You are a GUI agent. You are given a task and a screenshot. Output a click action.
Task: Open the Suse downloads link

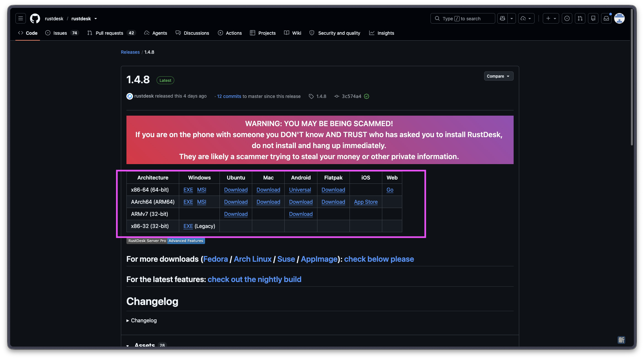pyautogui.click(x=286, y=259)
